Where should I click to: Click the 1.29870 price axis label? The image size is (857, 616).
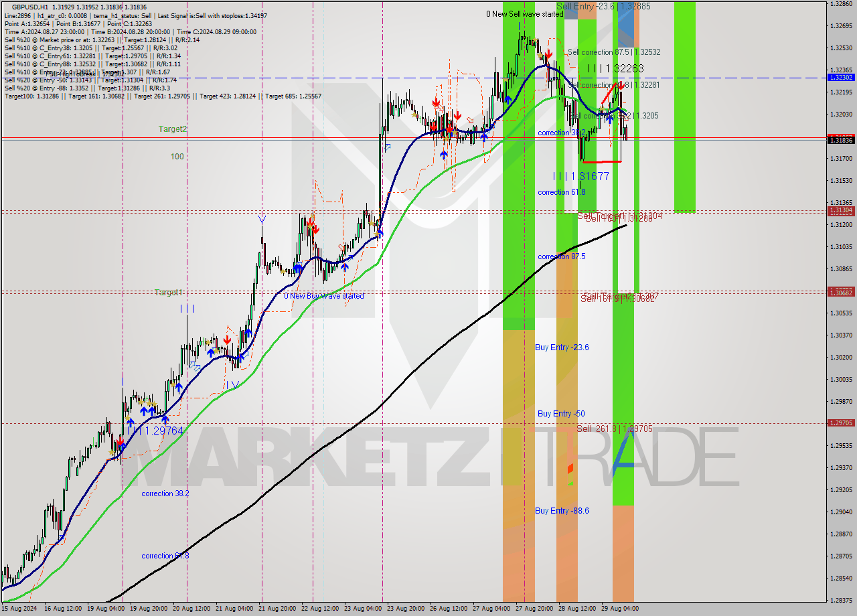[842, 402]
